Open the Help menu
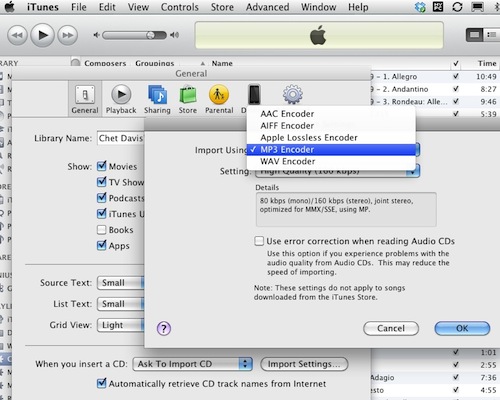 358,7
